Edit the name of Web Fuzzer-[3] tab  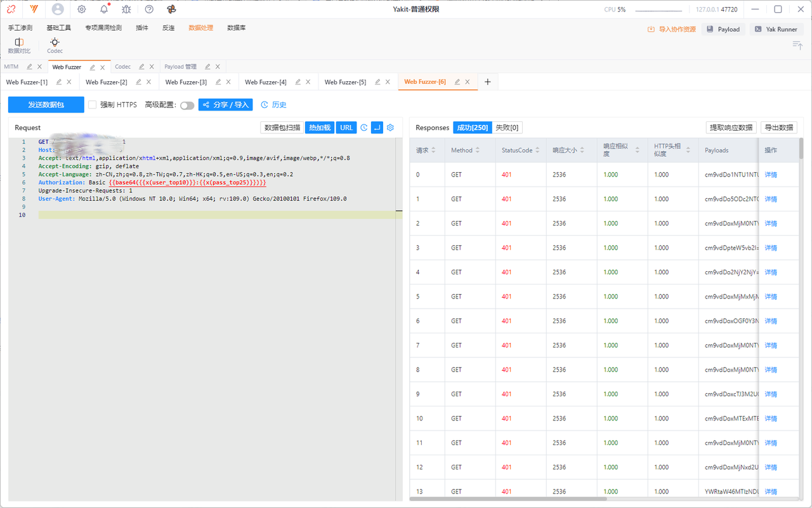218,82
